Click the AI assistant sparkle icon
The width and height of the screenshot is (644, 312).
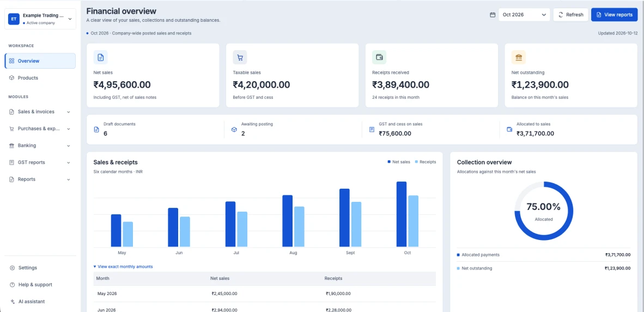(12, 301)
